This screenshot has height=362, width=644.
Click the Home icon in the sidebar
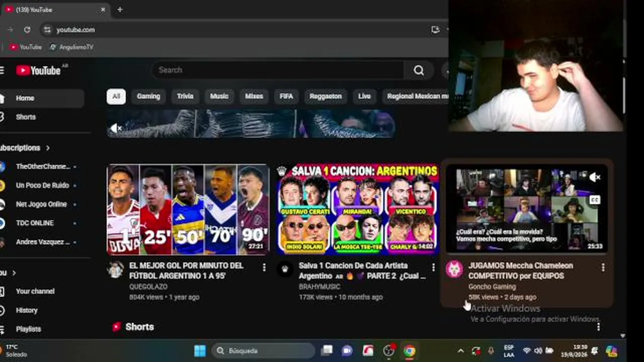[x=2, y=98]
